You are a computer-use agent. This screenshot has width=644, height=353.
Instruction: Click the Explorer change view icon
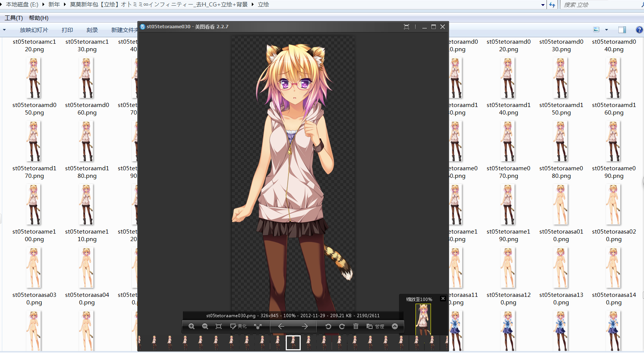pos(596,30)
